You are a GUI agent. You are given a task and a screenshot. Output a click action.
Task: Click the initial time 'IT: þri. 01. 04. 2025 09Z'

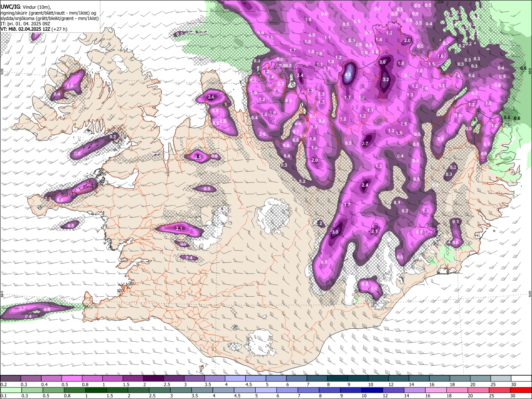25,24
